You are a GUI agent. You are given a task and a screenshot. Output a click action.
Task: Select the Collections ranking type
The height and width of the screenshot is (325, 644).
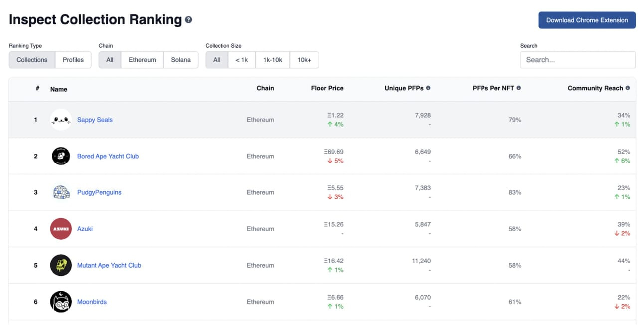coord(32,60)
